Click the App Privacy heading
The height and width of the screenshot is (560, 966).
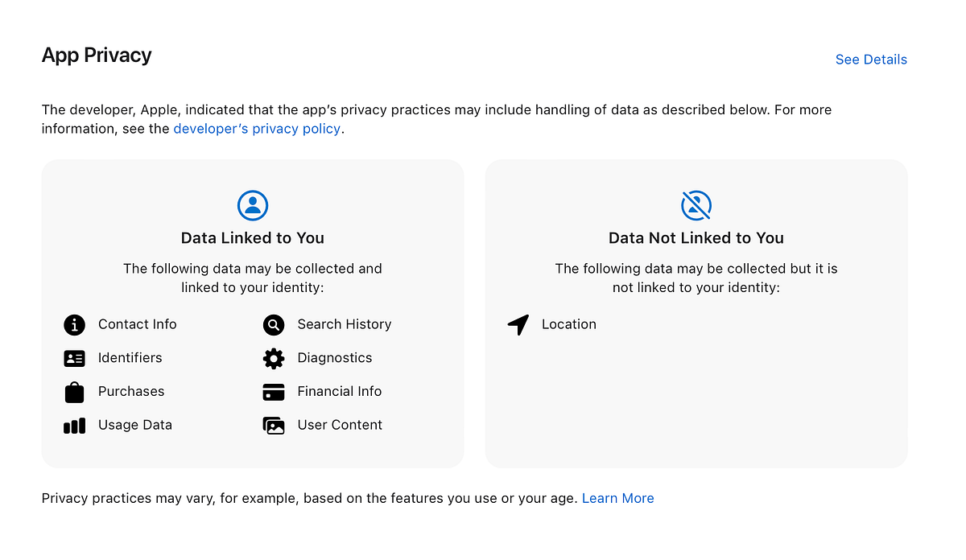[97, 55]
